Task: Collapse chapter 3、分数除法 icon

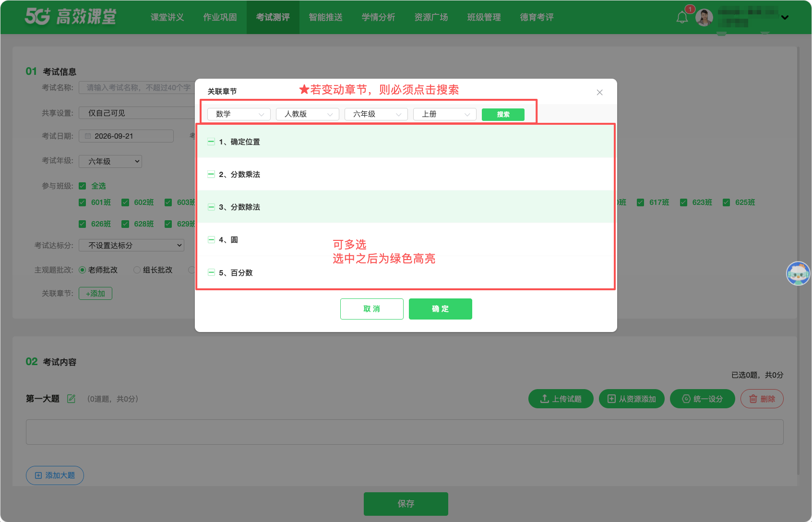Action: coord(211,207)
